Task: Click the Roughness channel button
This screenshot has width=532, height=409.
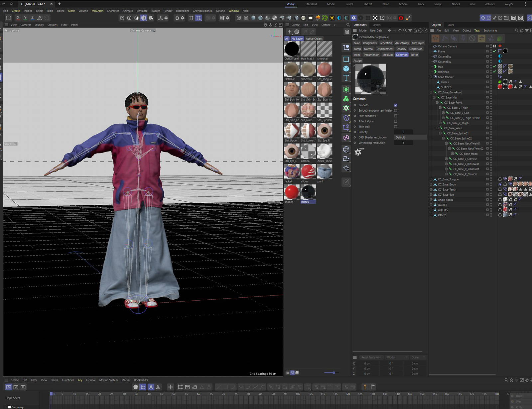Action: pyautogui.click(x=370, y=43)
